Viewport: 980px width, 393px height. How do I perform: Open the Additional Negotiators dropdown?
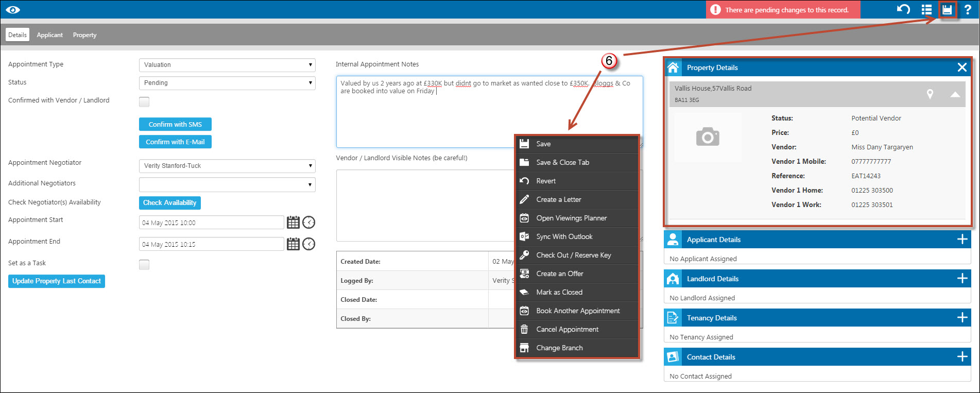click(227, 184)
